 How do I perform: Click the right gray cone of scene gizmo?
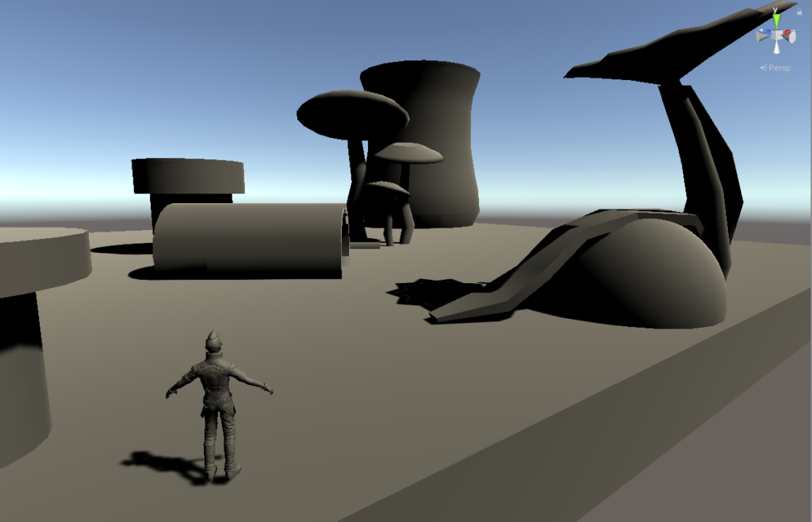[x=791, y=36]
